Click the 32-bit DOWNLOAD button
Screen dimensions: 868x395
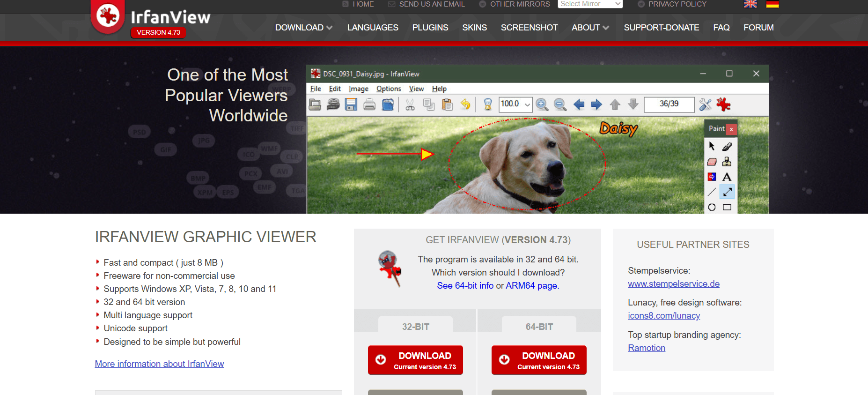click(415, 360)
